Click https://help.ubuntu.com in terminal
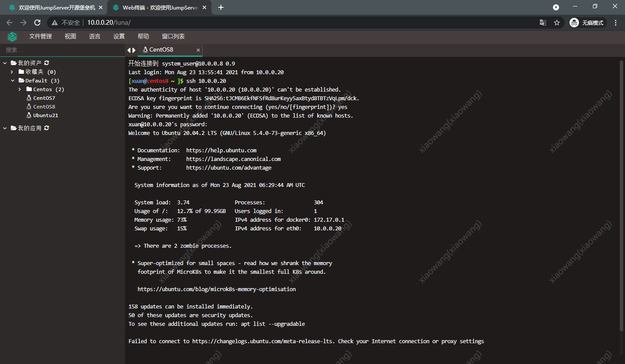Screen dimensions: 625x364 click(x=221, y=150)
